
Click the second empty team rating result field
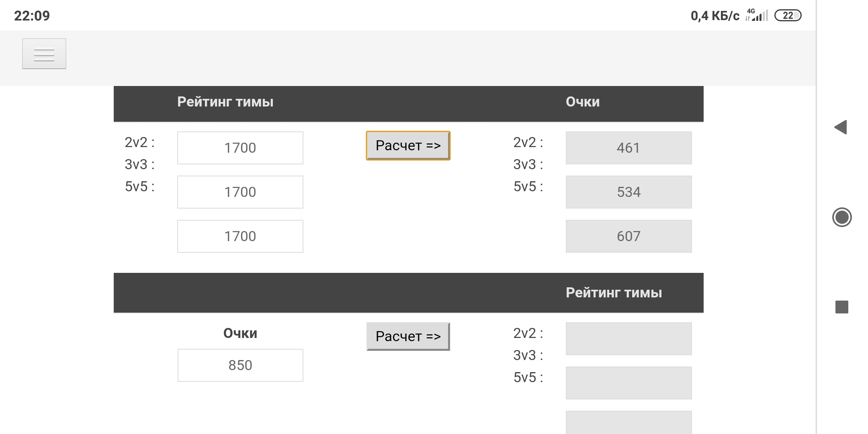point(628,383)
